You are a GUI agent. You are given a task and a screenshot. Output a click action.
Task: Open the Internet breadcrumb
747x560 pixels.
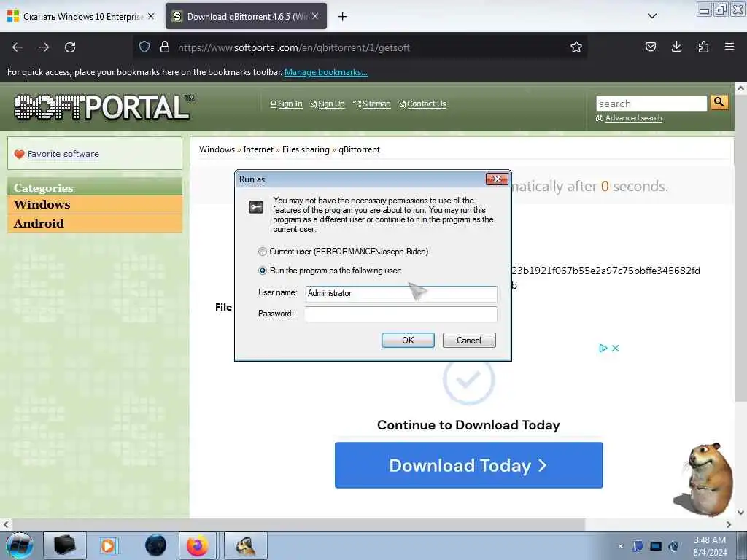tap(258, 149)
